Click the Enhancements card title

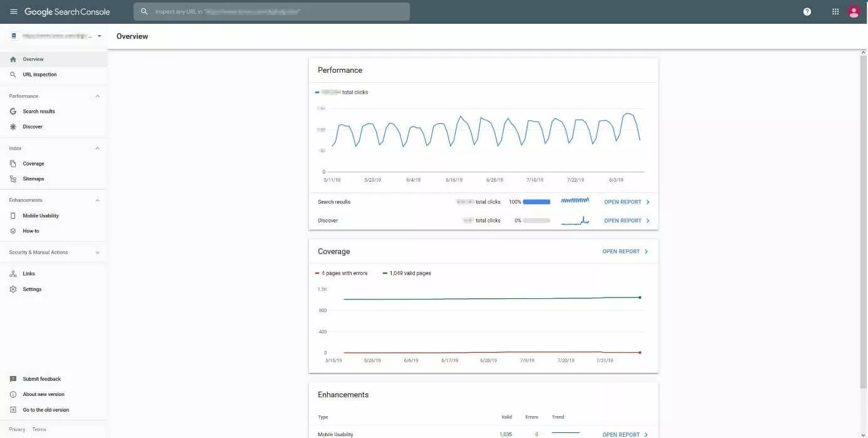click(x=343, y=395)
